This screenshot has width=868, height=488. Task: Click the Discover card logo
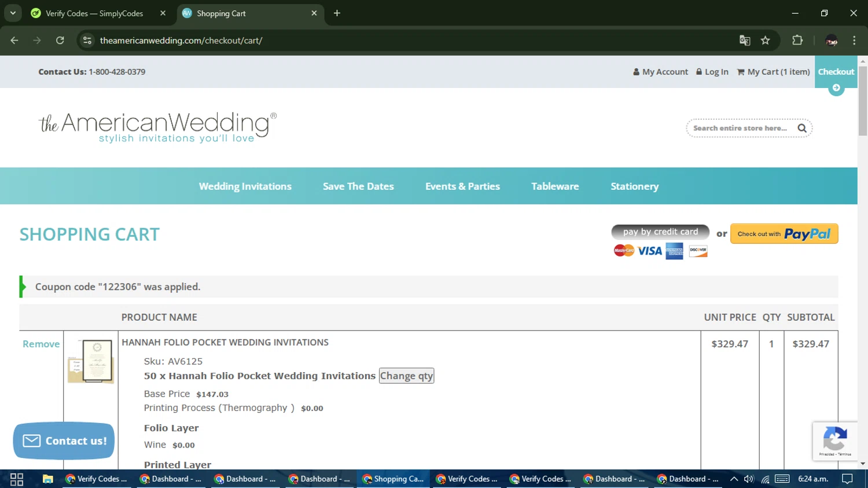[698, 251]
